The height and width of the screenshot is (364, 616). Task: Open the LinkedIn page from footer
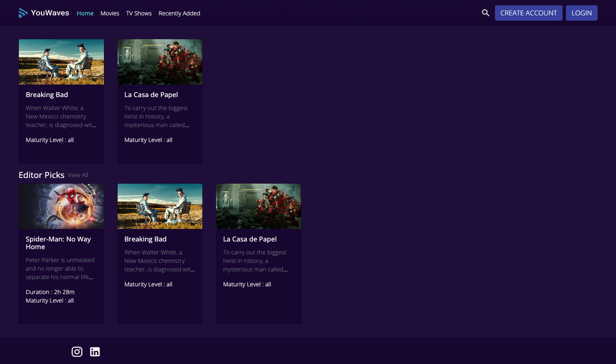click(x=95, y=352)
